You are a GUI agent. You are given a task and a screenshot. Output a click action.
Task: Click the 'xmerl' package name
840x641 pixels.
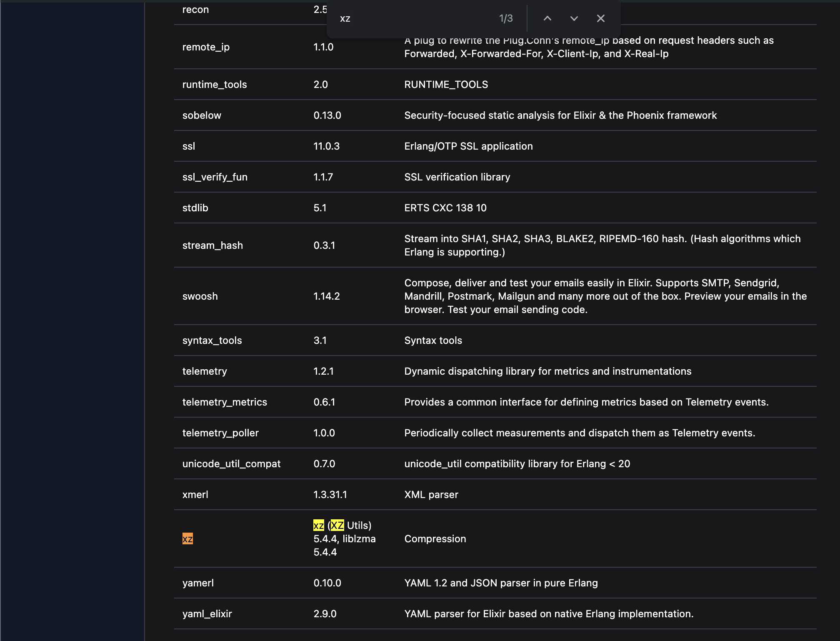pyautogui.click(x=195, y=495)
